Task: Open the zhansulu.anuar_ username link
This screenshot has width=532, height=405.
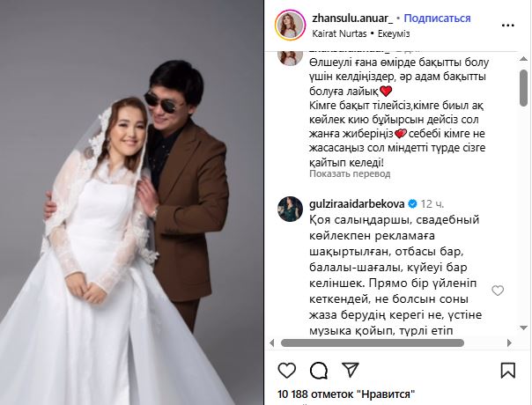Action: coord(352,18)
